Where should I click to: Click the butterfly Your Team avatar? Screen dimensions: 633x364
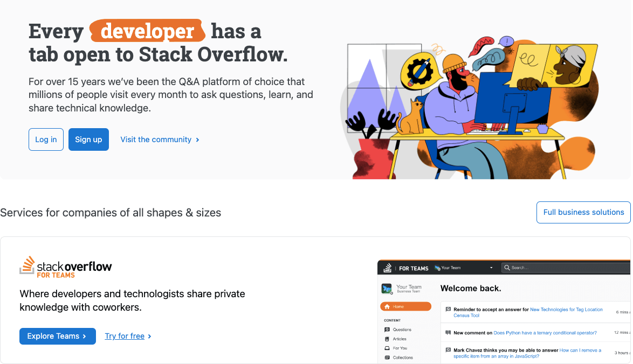(x=387, y=289)
